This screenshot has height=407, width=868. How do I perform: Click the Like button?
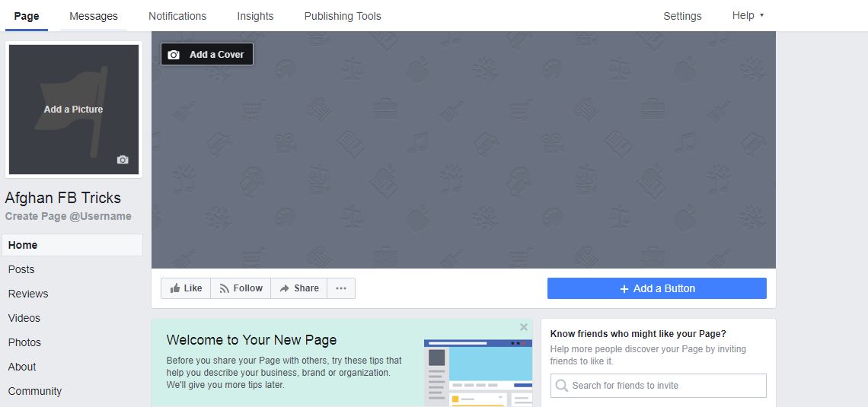coord(186,288)
